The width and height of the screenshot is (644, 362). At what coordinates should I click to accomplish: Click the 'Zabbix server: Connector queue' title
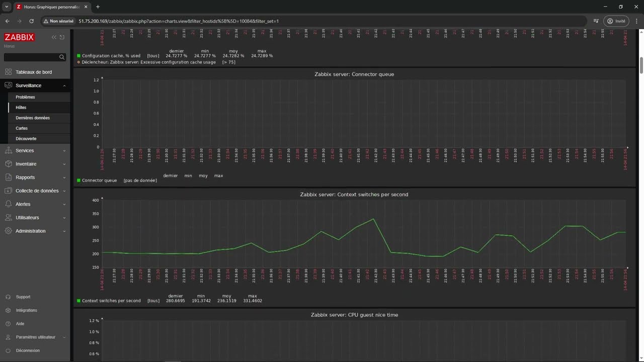354,74
